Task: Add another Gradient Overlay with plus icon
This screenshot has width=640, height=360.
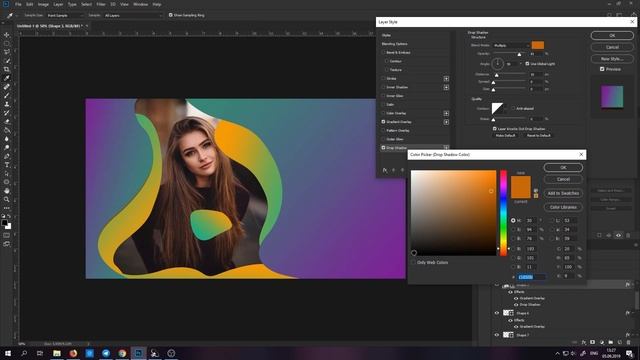Action: (x=446, y=122)
